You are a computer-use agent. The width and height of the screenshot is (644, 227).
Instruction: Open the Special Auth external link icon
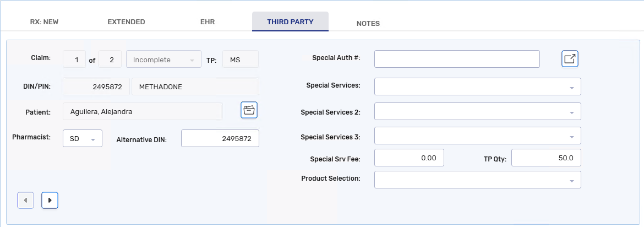pyautogui.click(x=570, y=59)
